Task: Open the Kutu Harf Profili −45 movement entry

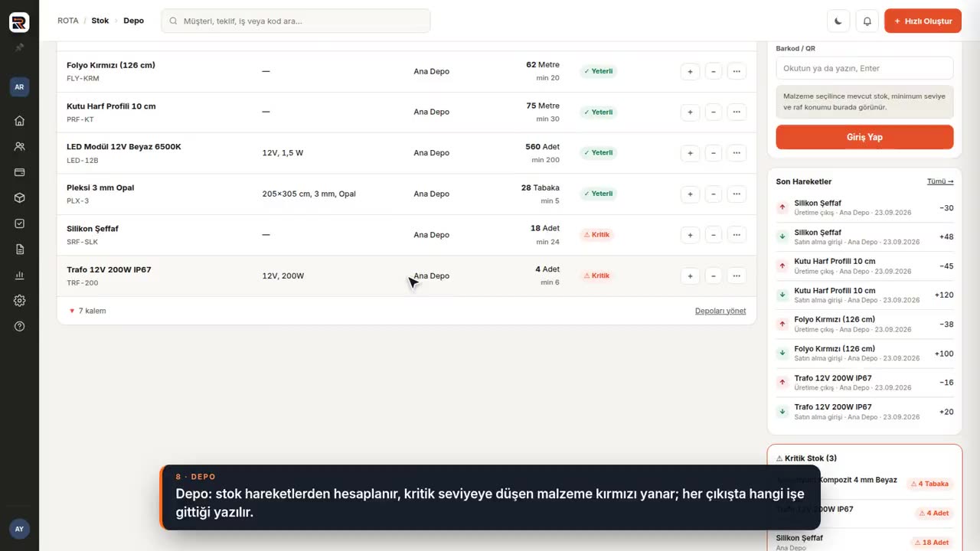Action: pyautogui.click(x=864, y=266)
